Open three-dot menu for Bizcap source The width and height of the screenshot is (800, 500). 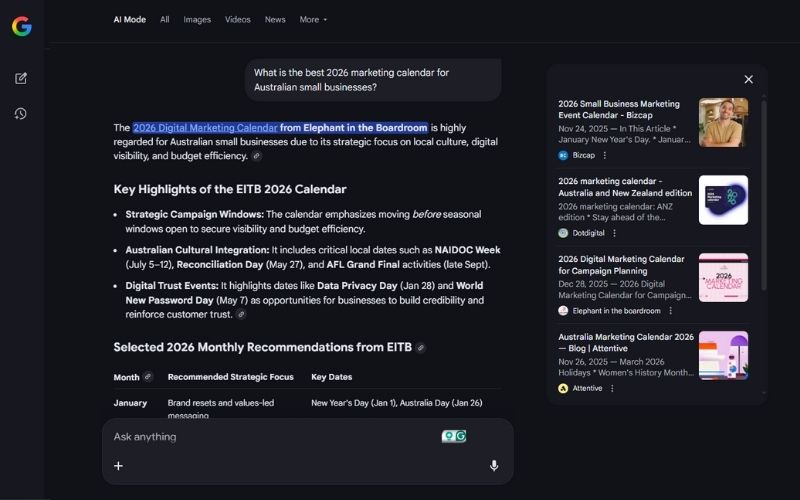pos(605,155)
